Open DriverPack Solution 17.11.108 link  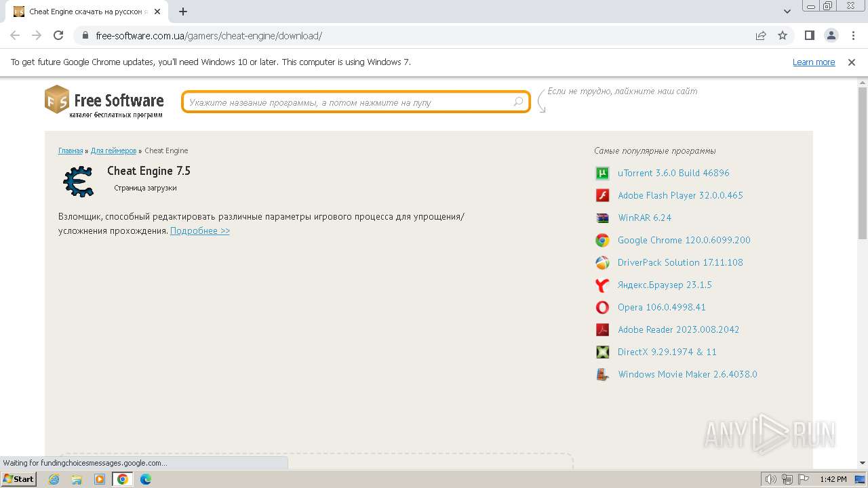(x=680, y=262)
